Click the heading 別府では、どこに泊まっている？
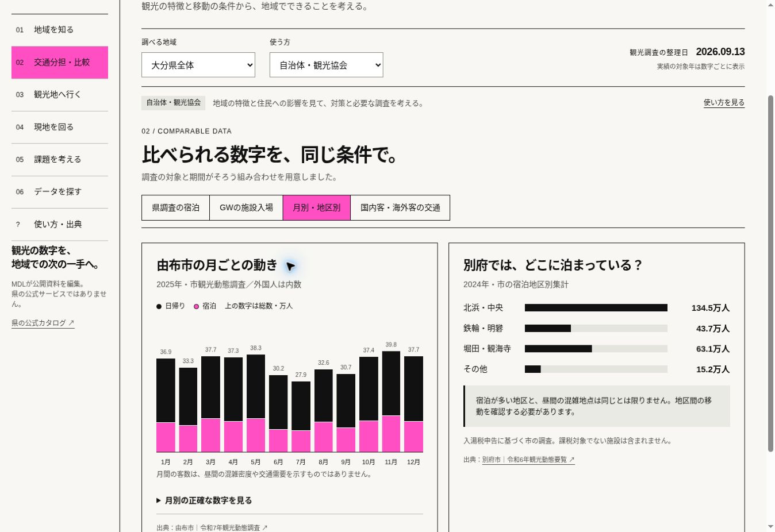 (x=553, y=265)
